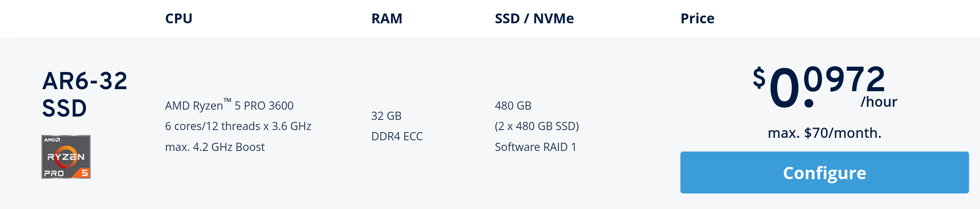Click the trademark symbol after Ryzen
Viewport: 980px width, 209px height.
[227, 100]
